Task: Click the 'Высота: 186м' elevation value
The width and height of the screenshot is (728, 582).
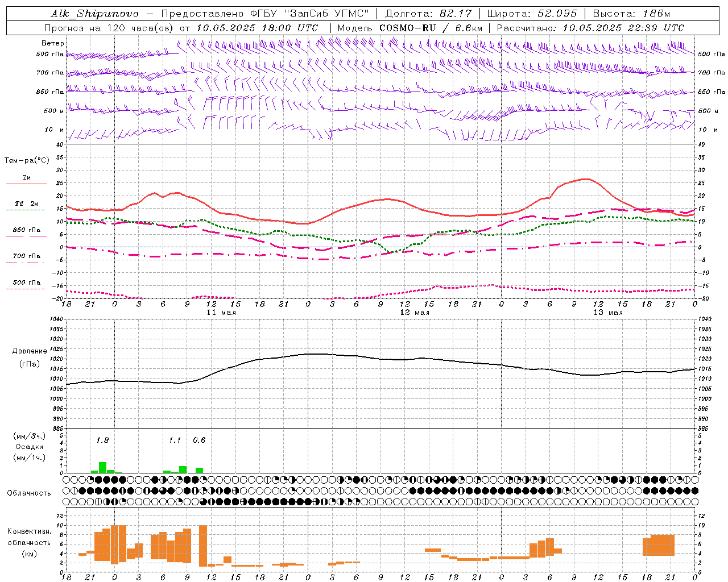Action: coord(631,14)
